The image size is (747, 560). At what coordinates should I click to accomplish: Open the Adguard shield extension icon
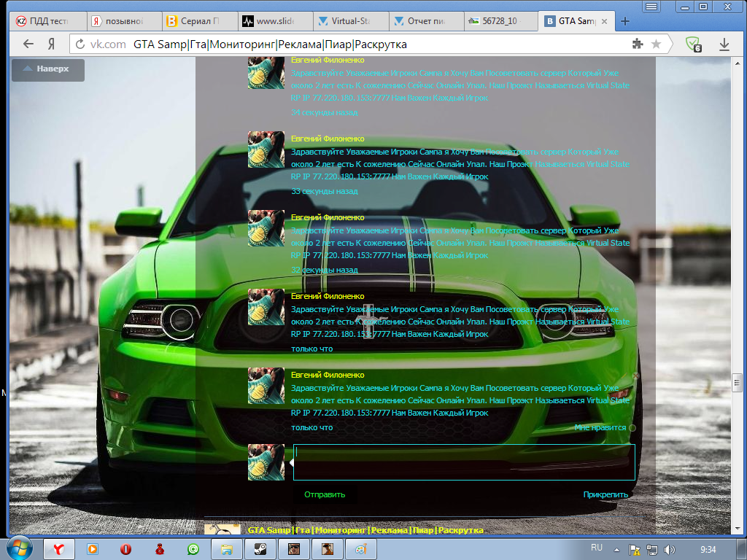click(693, 44)
